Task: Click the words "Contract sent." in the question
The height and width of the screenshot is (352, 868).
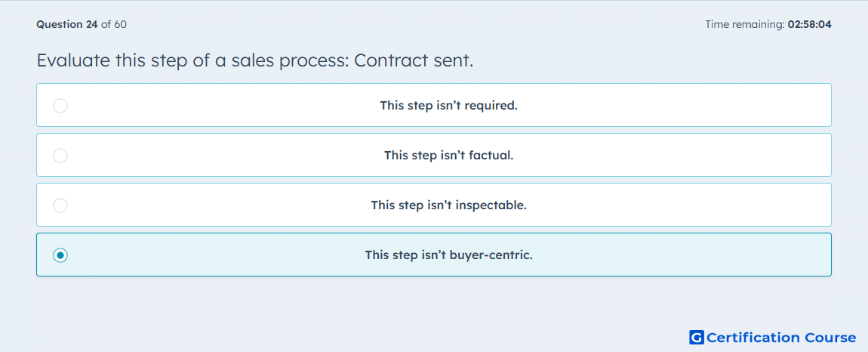Action: pos(414,60)
